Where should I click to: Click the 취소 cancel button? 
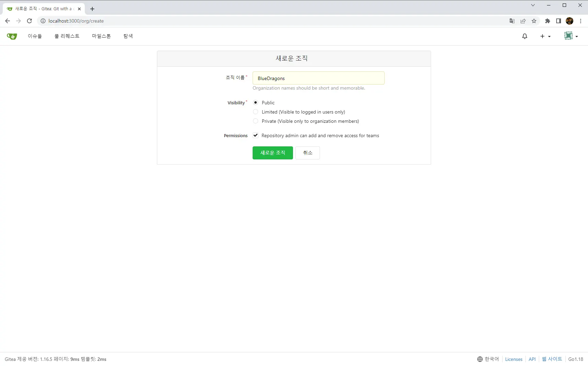tap(308, 153)
